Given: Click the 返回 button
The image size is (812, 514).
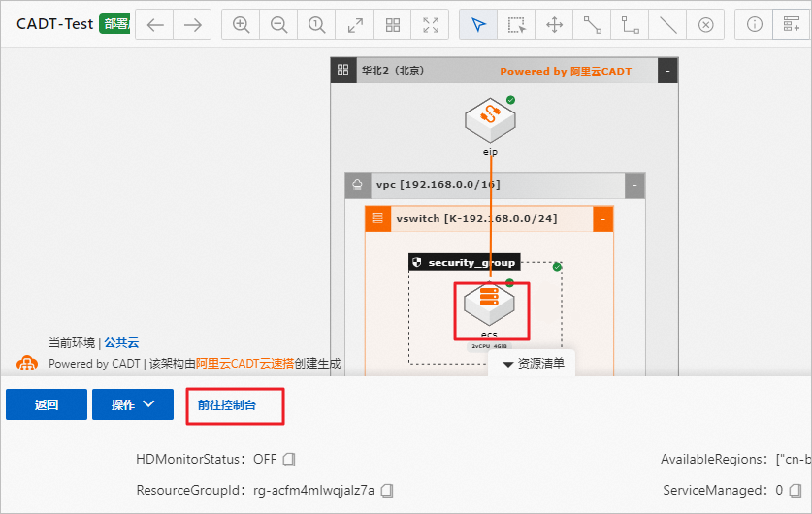Looking at the screenshot, I should coord(47,404).
